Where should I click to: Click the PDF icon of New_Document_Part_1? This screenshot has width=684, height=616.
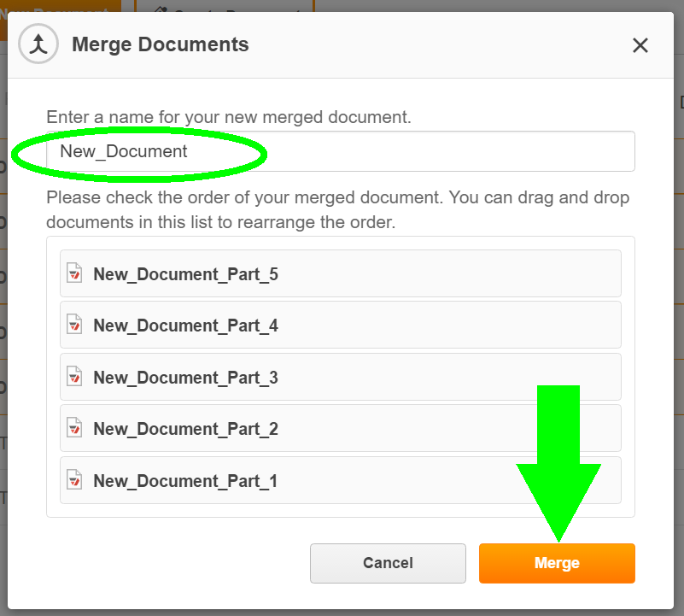pos(74,480)
